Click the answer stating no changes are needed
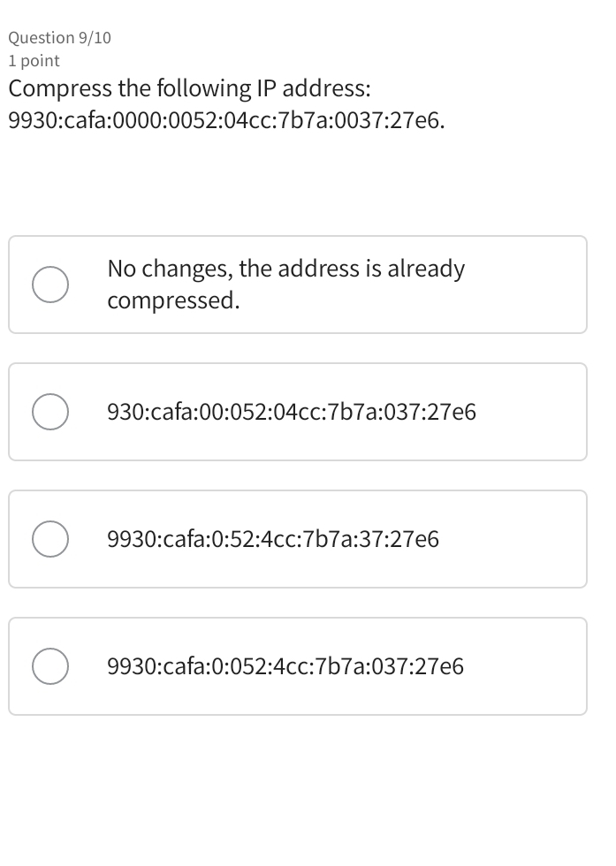This screenshot has height=866, width=616. (x=285, y=285)
